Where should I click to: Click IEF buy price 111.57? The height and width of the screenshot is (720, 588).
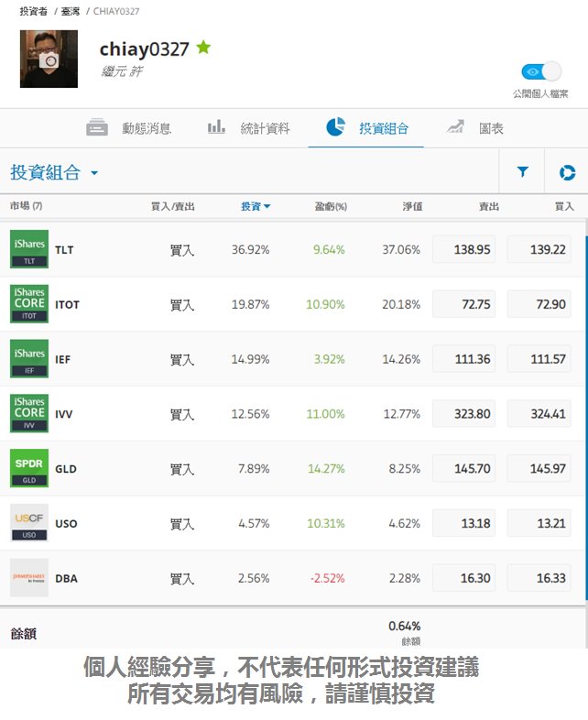coord(539,358)
